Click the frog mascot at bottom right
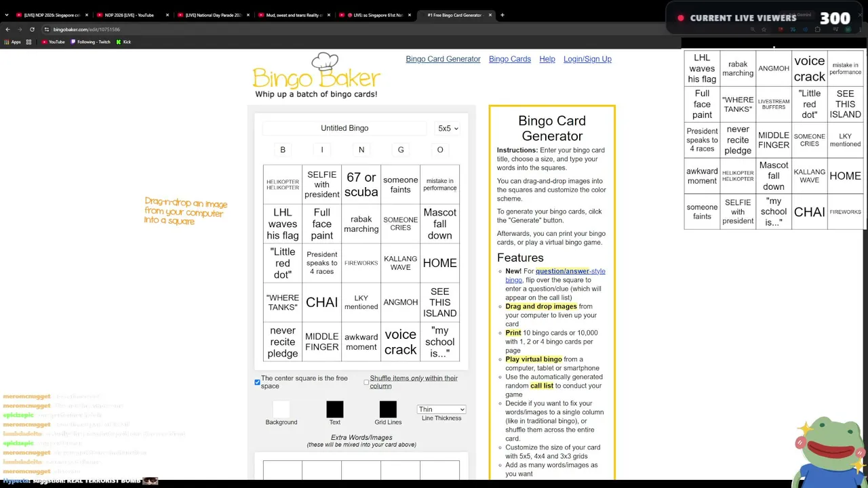 (832, 453)
